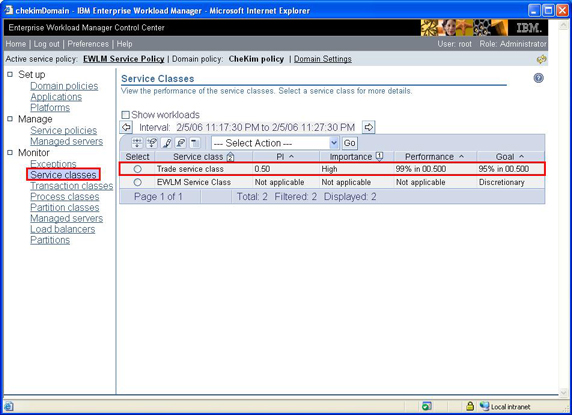572x415 pixels.
Task: Click the IBM logo in header
Action: 529,28
